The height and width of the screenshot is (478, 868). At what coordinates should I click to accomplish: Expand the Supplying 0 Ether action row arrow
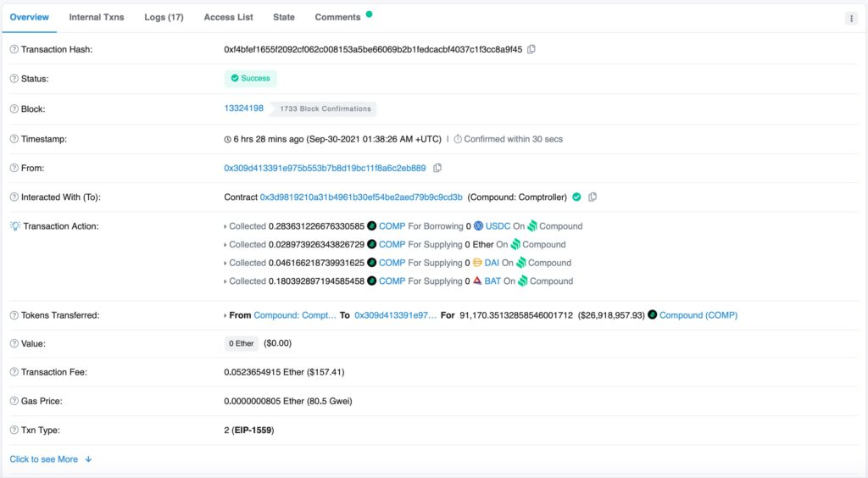pos(225,245)
